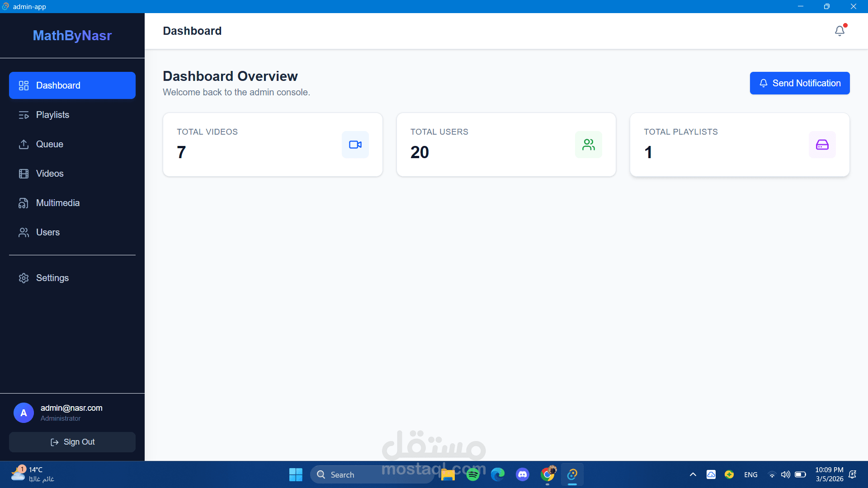
Task: Click the notification bell icon
Action: pos(840,31)
